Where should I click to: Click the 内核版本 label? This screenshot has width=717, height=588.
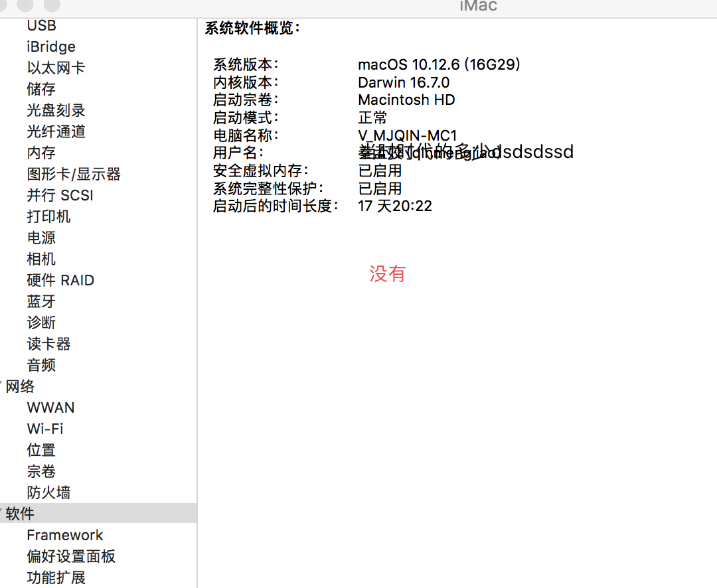point(246,82)
